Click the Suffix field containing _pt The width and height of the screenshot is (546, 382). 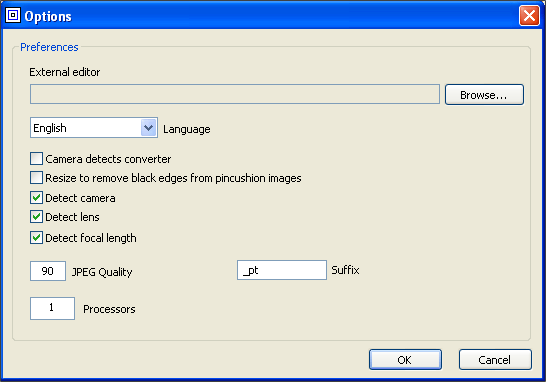tap(282, 270)
